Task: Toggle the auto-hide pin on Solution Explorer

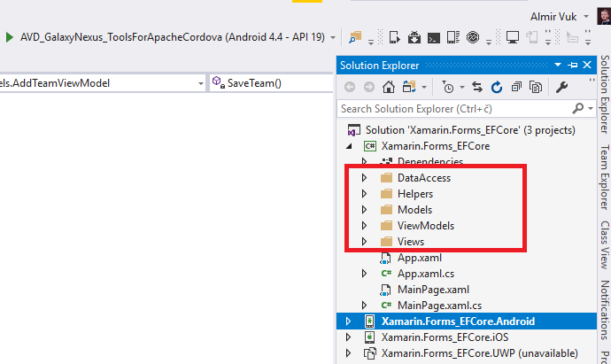Action: pos(572,65)
